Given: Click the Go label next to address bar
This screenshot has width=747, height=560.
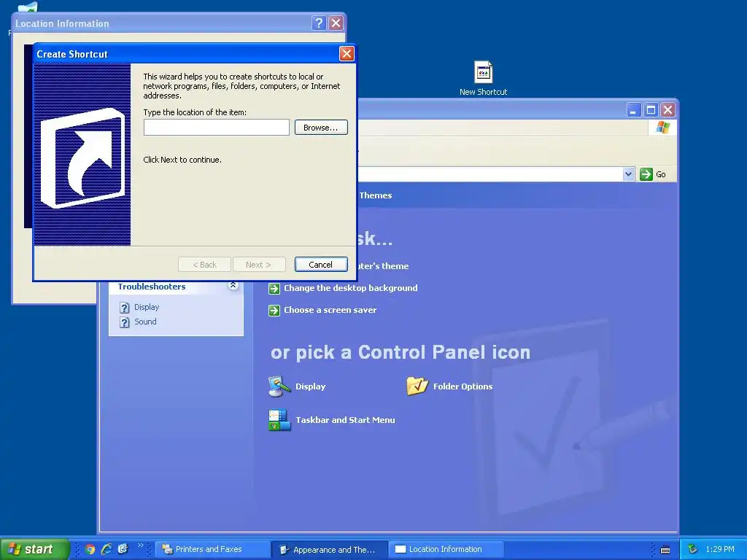Looking at the screenshot, I should click(661, 175).
